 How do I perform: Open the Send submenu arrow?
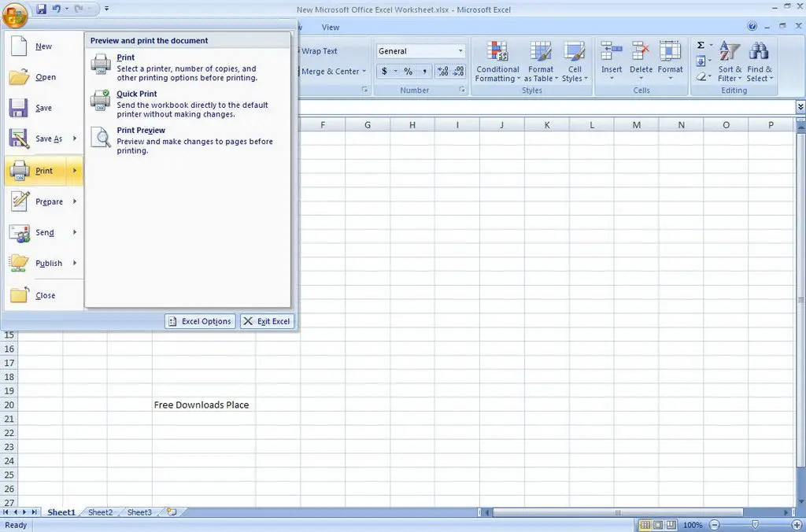pyautogui.click(x=76, y=232)
